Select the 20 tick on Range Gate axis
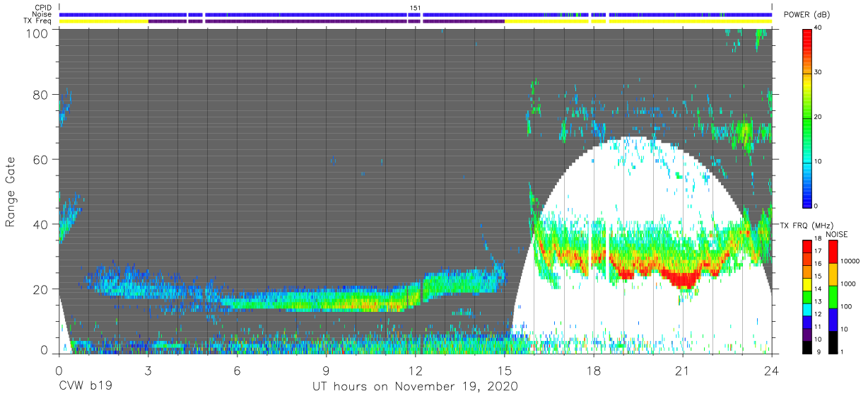 (x=41, y=289)
